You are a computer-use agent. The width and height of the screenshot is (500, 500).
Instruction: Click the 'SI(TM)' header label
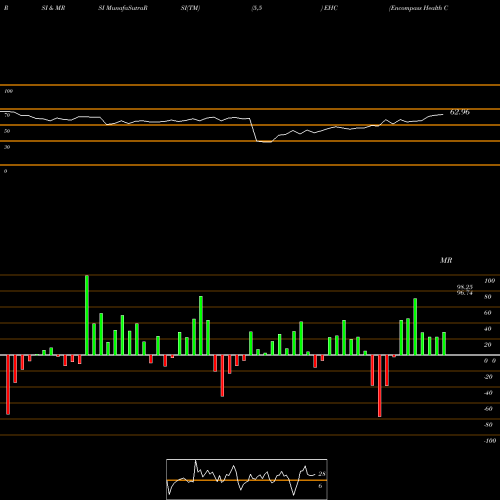190,8
